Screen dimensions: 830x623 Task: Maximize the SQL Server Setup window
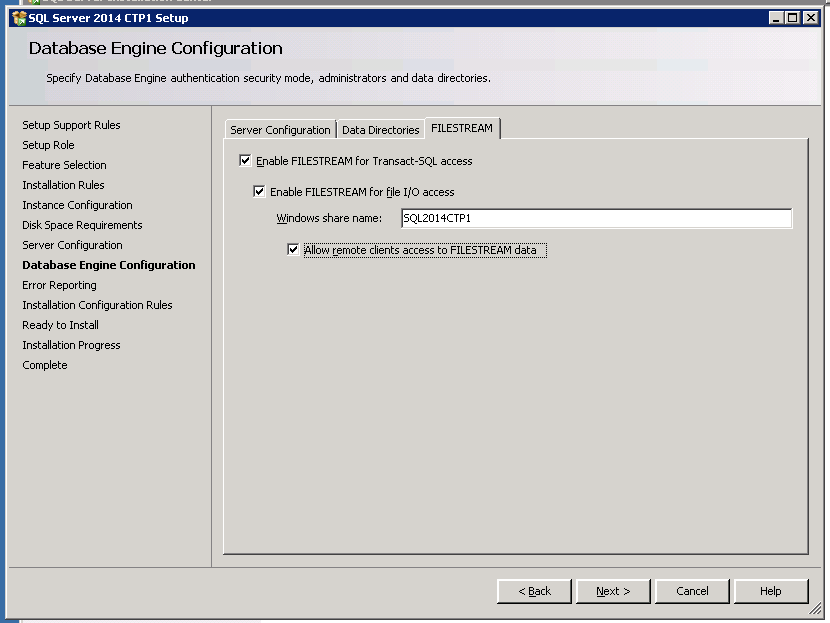(x=793, y=18)
